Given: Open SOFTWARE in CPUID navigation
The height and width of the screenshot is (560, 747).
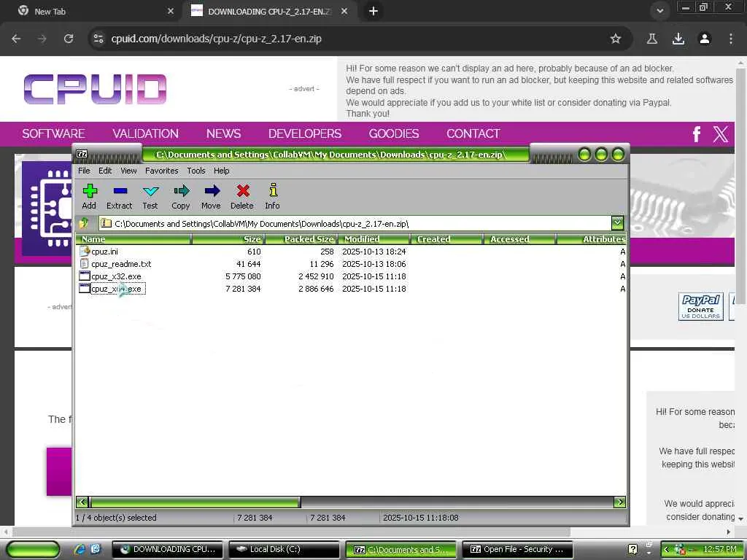Looking at the screenshot, I should click(53, 134).
